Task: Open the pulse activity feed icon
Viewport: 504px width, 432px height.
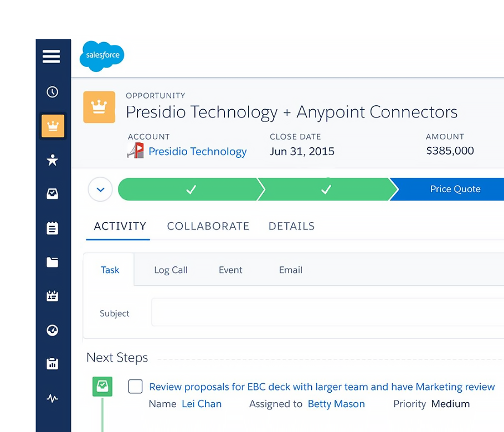Action: pyautogui.click(x=53, y=398)
